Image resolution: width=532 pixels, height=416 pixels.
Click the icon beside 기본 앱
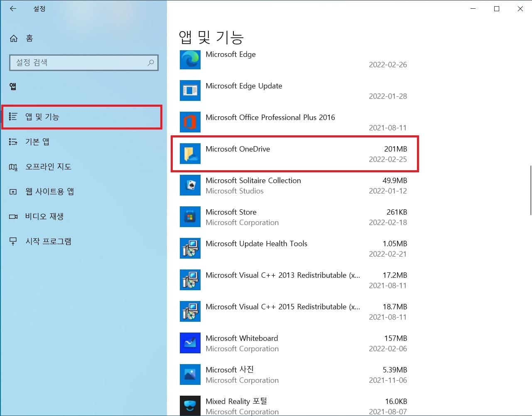(13, 142)
